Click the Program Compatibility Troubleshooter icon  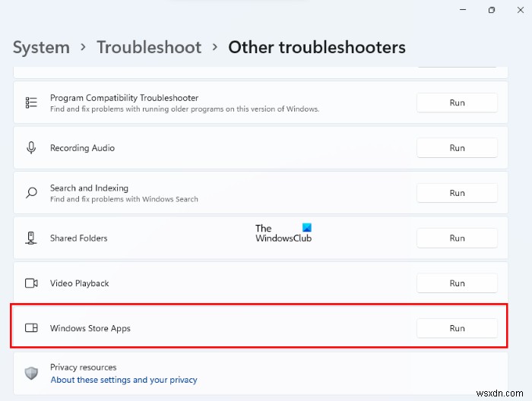point(31,103)
